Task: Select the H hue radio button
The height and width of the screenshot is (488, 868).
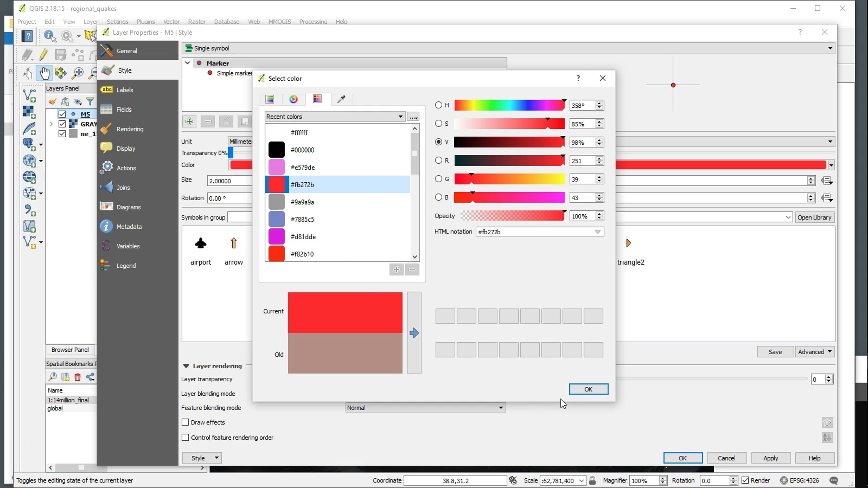Action: 439,105
